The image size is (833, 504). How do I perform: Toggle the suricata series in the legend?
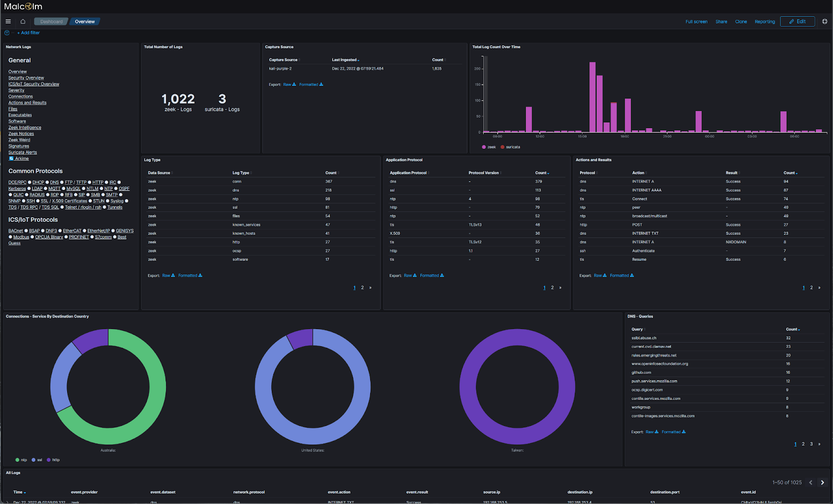(509, 147)
